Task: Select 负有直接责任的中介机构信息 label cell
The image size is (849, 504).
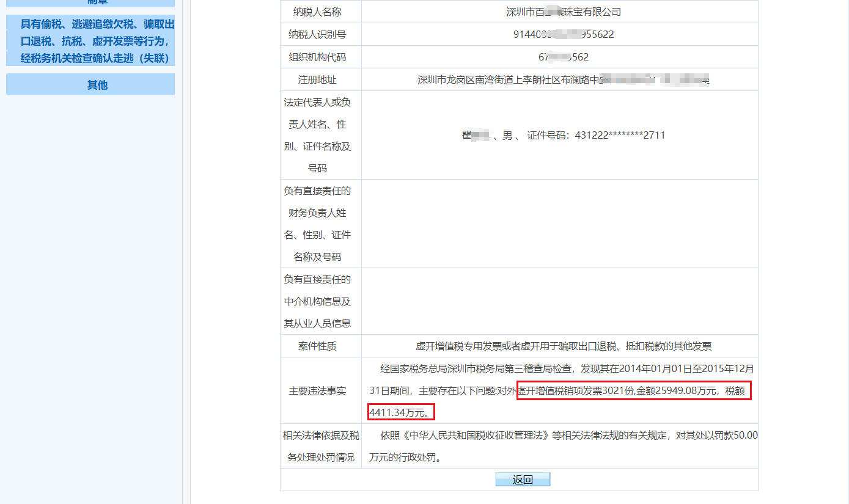Action: 321,301
